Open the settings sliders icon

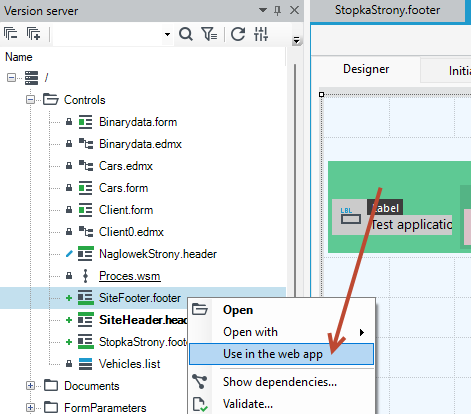(x=261, y=34)
